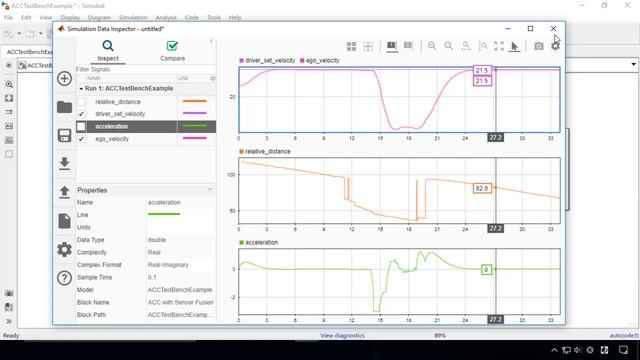The width and height of the screenshot is (640, 360).
Task: Select the Zoom In tool
Action: point(432,46)
